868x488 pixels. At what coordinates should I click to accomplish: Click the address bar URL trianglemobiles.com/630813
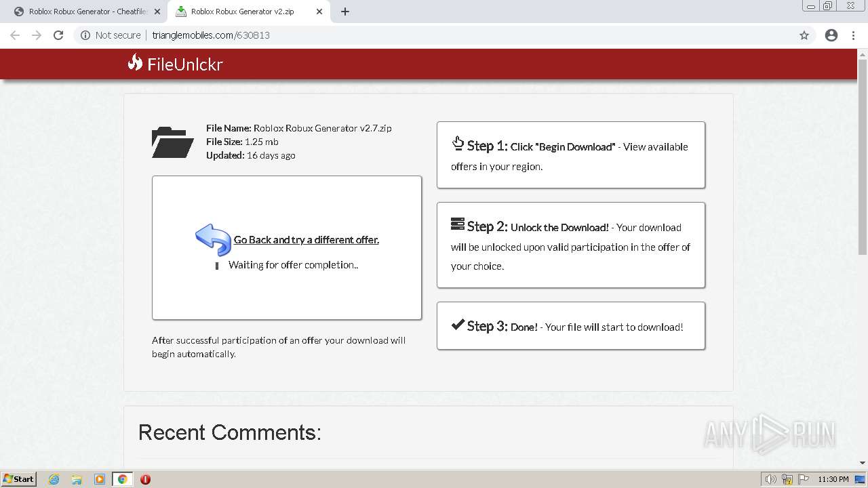coord(211,35)
